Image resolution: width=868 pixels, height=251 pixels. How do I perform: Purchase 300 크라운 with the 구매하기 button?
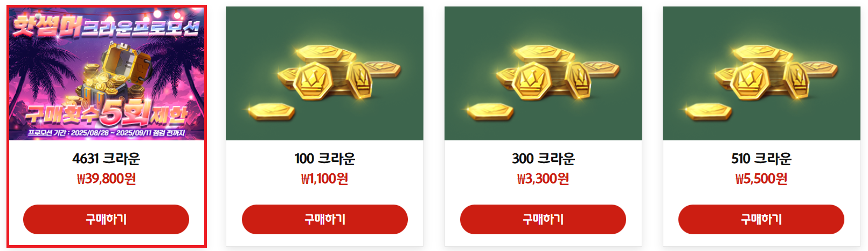click(x=543, y=219)
